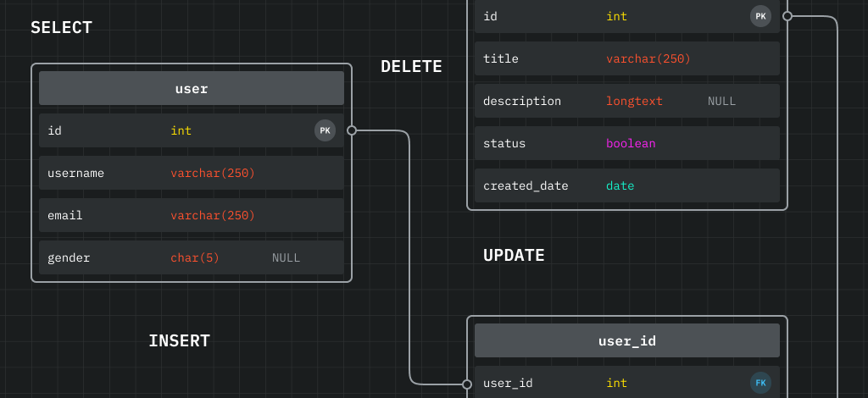Select the INSERT label
Image resolution: width=868 pixels, height=398 pixels.
coord(180,341)
